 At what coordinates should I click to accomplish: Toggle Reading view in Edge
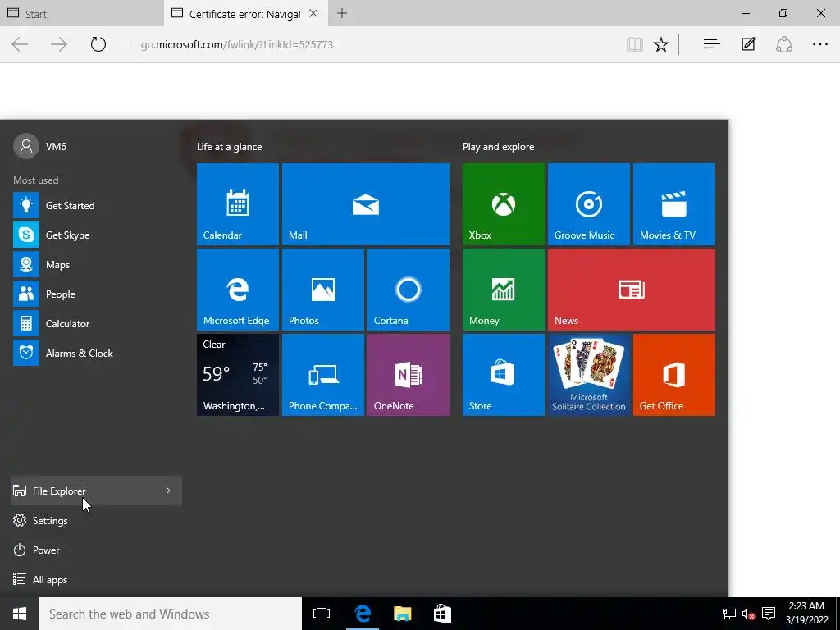coord(635,44)
